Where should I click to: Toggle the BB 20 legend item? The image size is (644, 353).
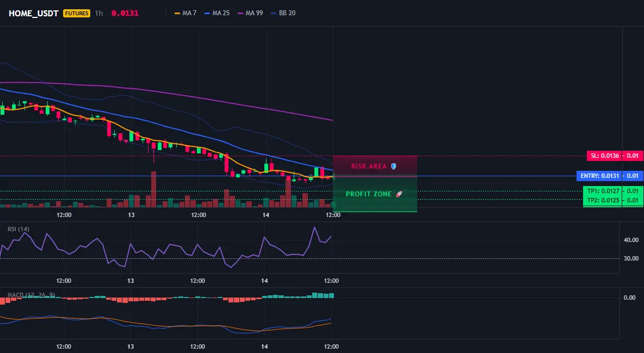tap(283, 13)
